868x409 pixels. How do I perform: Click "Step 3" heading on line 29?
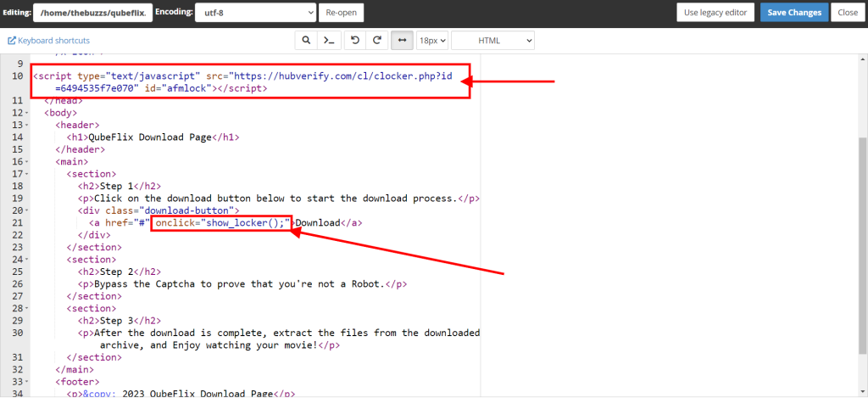[116, 321]
